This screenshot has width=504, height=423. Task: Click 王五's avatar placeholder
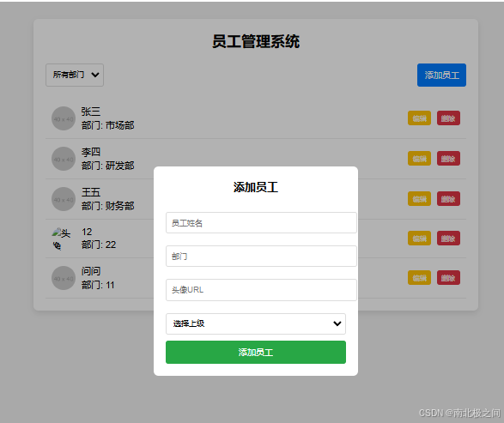click(64, 199)
